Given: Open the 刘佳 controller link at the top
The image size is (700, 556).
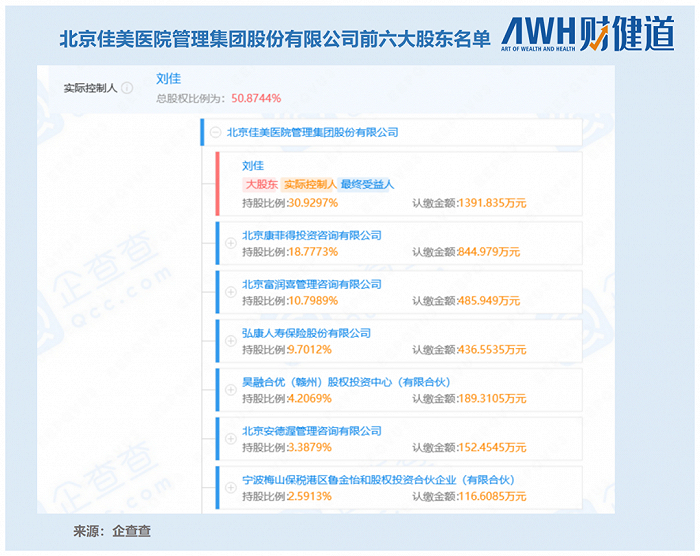Looking at the screenshot, I should (x=168, y=79).
